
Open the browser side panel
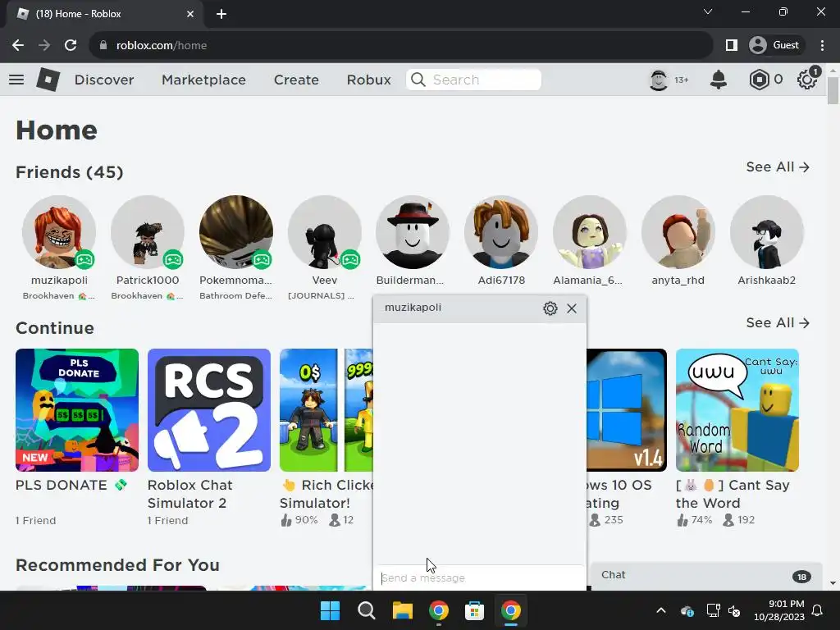click(731, 46)
